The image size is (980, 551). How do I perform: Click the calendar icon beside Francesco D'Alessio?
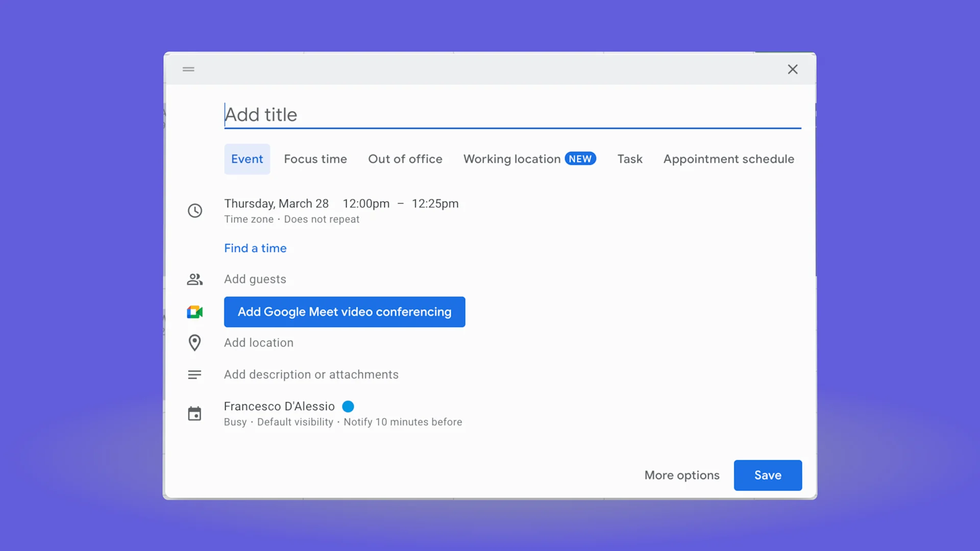pos(194,413)
